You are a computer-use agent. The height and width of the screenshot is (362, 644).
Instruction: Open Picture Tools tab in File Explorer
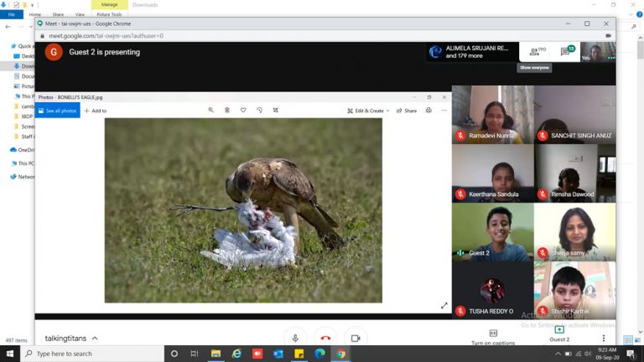tap(109, 14)
